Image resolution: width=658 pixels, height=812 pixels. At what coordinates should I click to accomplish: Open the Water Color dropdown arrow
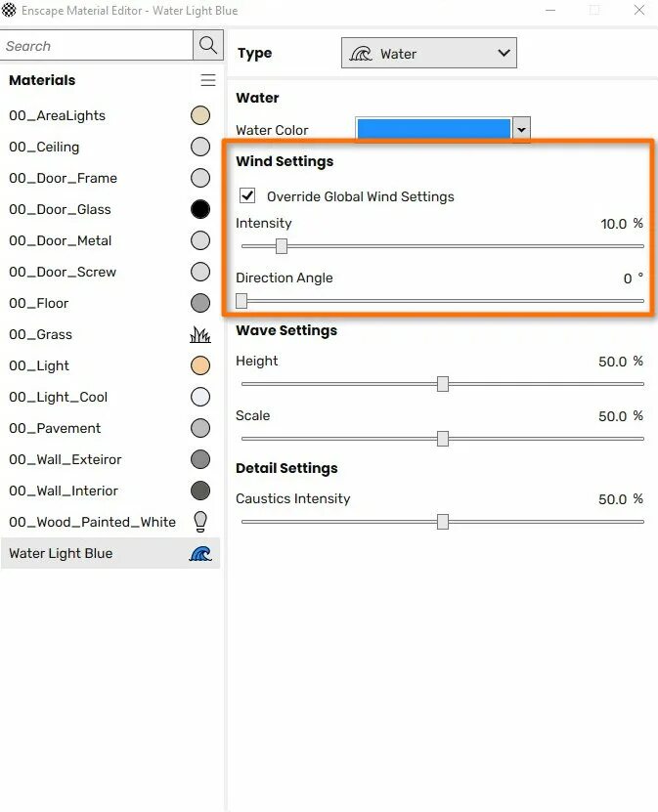[521, 129]
